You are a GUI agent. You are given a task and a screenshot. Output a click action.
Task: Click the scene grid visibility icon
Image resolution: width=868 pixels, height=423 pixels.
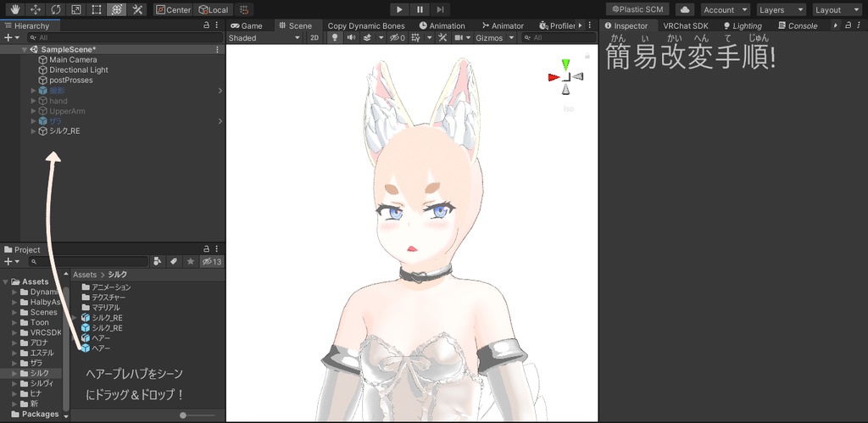coord(415,37)
